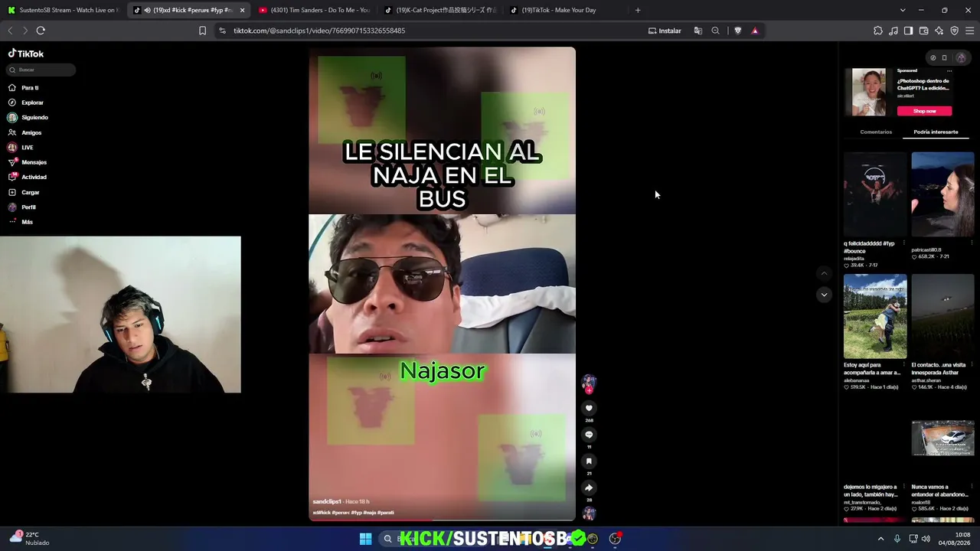Follow the creator via the avatar plus button
The width and height of the screenshot is (980, 551).
[589, 390]
